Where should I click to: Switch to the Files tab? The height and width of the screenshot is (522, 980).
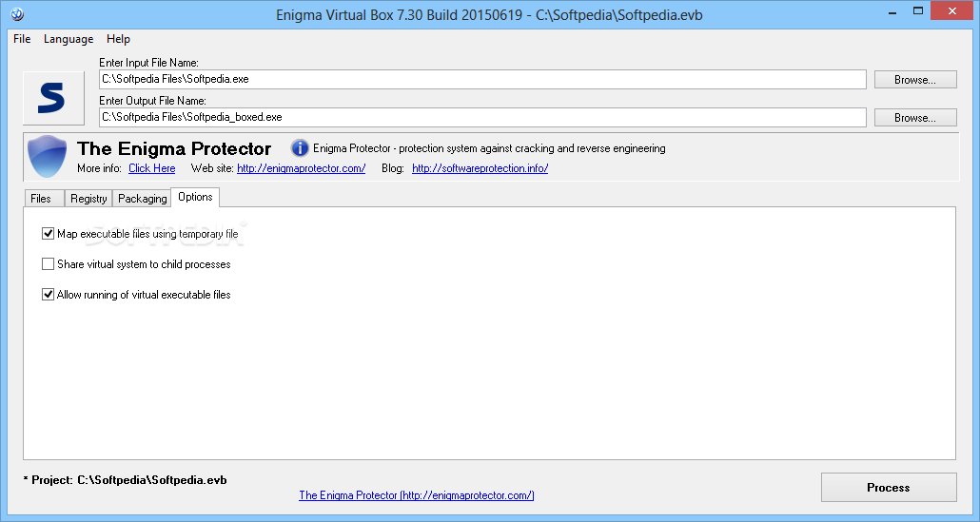[43, 199]
